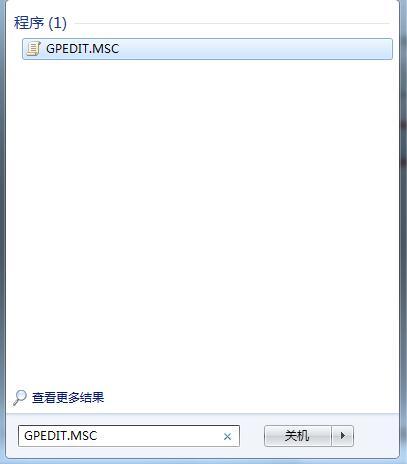Select the highlighted program entry under 程序
The width and height of the screenshot is (407, 464).
(x=207, y=49)
